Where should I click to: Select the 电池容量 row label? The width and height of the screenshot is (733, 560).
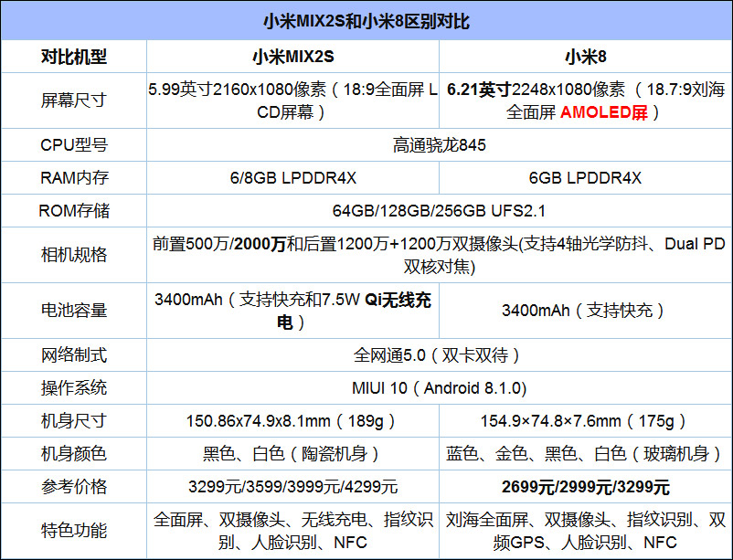[x=74, y=311]
